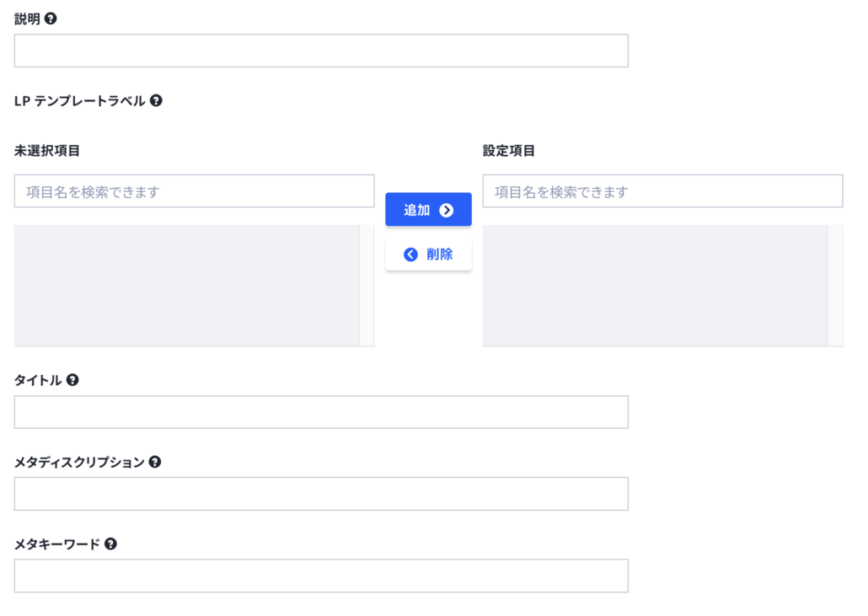868x616 pixels.
Task: Show help for メタキーワード
Action: pos(110,544)
